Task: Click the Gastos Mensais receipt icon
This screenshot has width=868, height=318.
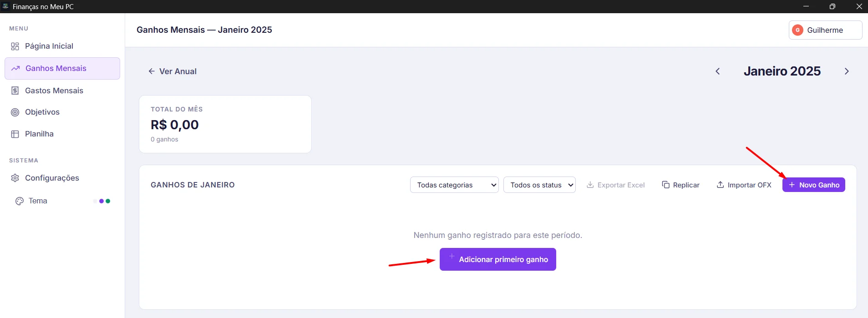Action: tap(15, 91)
